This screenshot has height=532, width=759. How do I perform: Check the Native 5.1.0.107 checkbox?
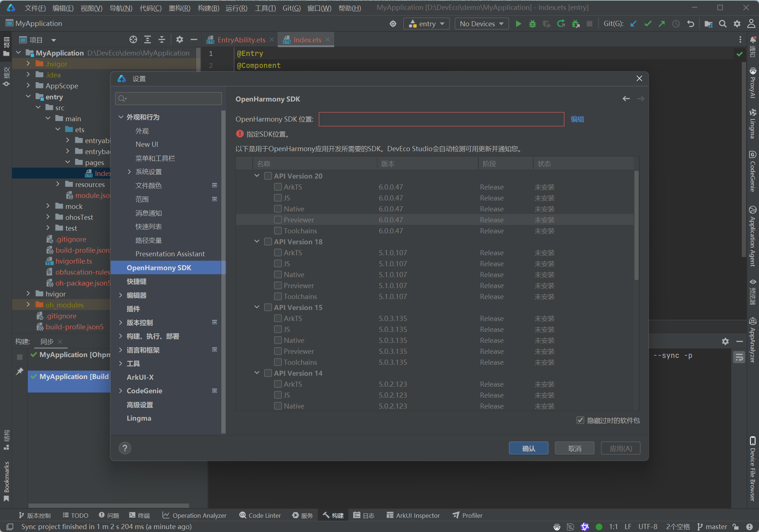point(278,275)
